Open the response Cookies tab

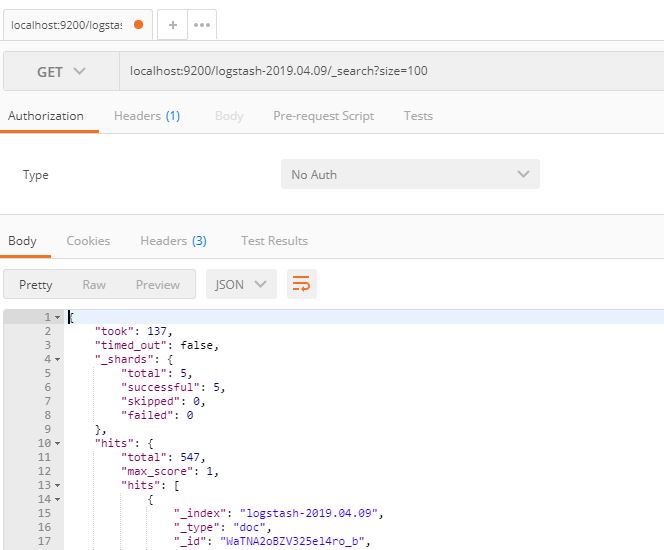[x=88, y=241]
